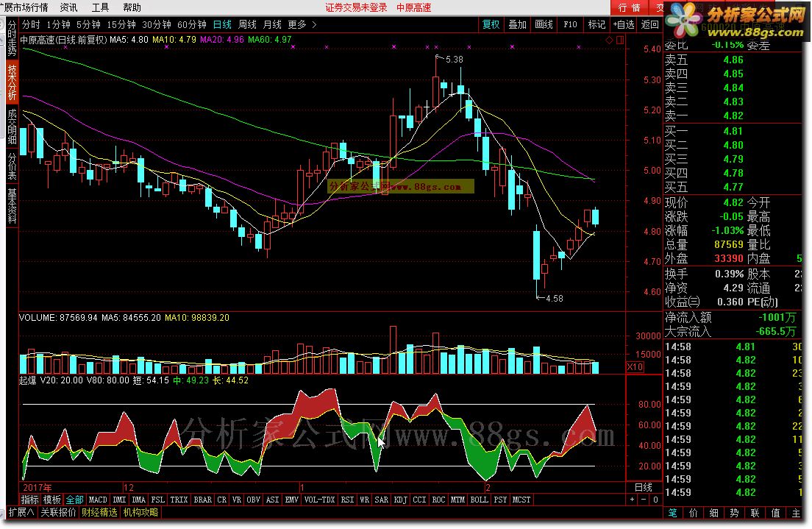Switch to the 1分钟 period

58,25
